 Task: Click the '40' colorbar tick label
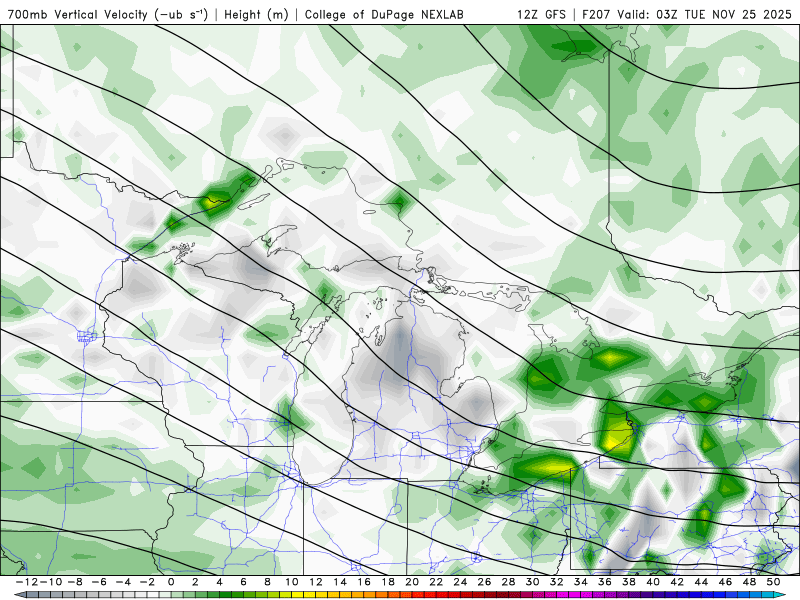point(653,582)
